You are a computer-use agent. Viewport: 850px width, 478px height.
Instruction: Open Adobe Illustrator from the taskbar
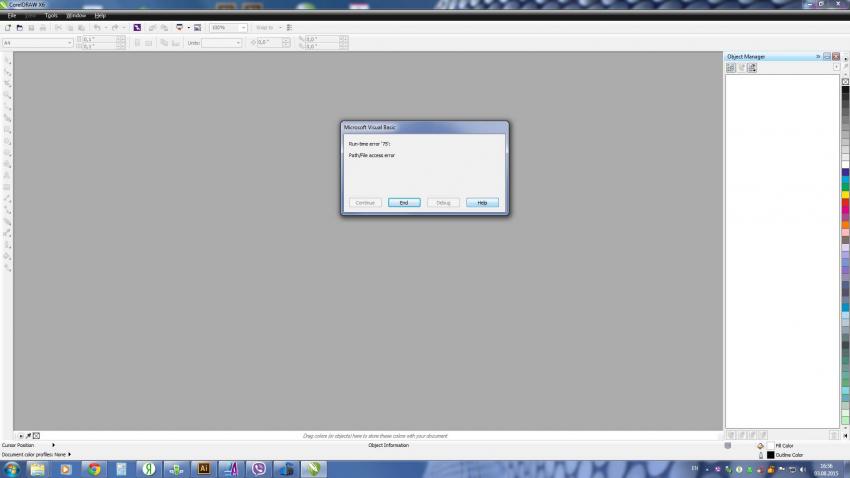pos(204,467)
